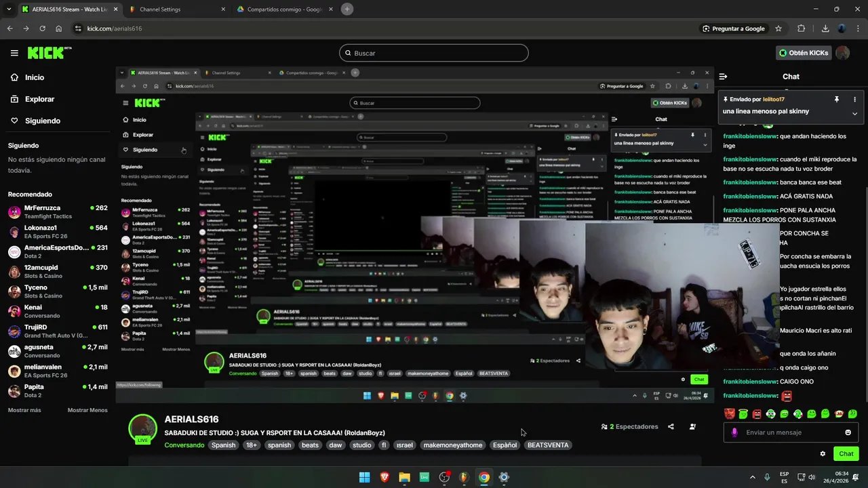
Task: Click Mostrar más under recommended
Action: [x=24, y=410]
